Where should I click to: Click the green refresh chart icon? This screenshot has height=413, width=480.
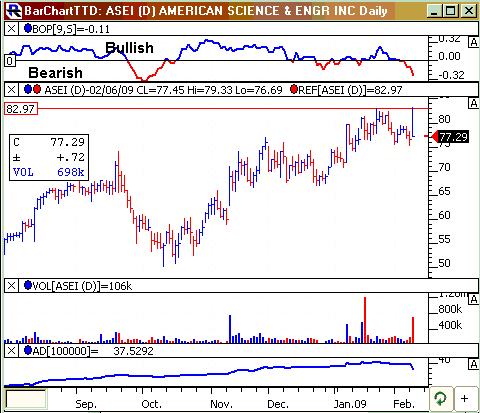pyautogui.click(x=441, y=399)
